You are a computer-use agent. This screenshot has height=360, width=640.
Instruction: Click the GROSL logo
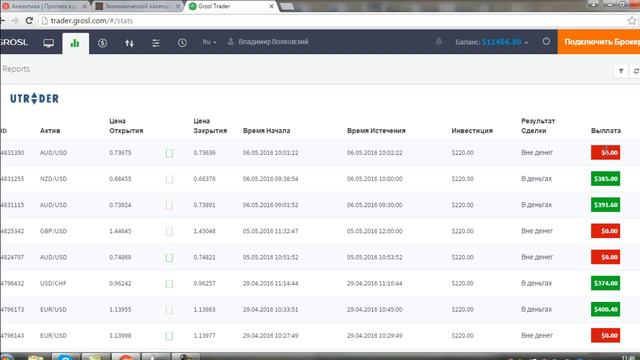pyautogui.click(x=14, y=42)
